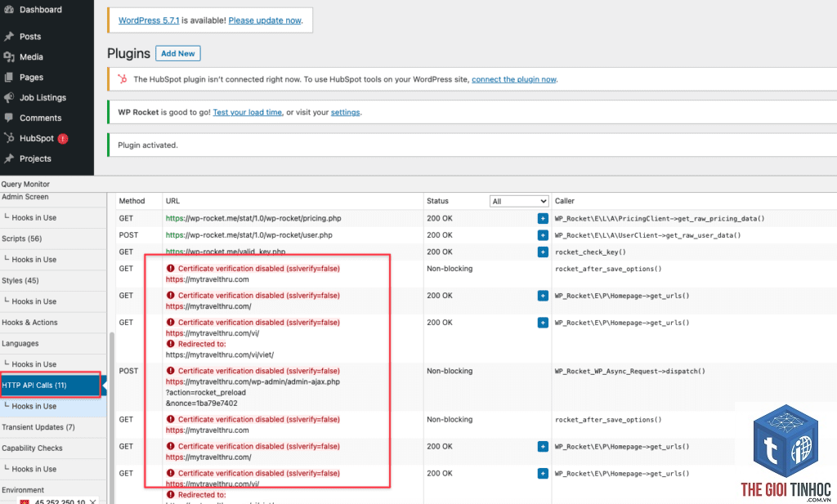This screenshot has width=837, height=504.
Task: Click the Caller column header
Action: pyautogui.click(x=564, y=201)
